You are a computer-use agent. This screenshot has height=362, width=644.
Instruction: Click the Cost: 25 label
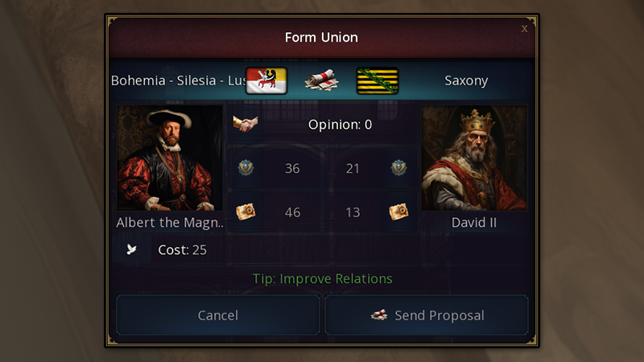182,249
